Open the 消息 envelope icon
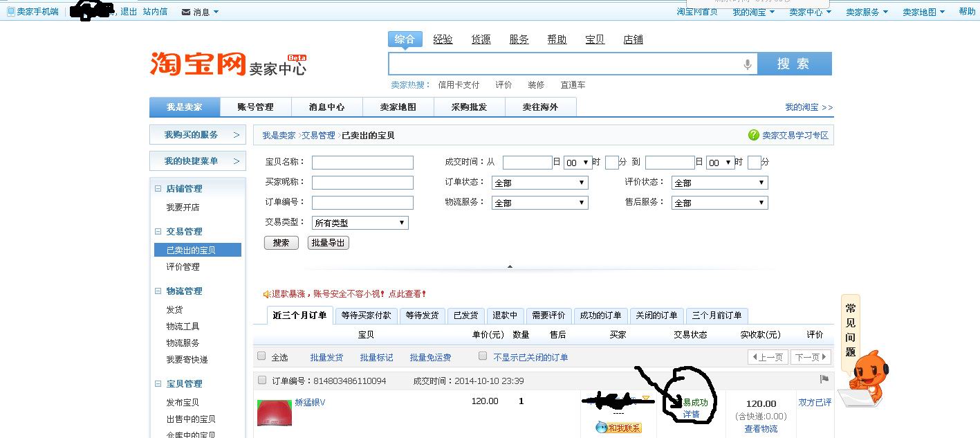The height and width of the screenshot is (438, 980). (x=185, y=12)
